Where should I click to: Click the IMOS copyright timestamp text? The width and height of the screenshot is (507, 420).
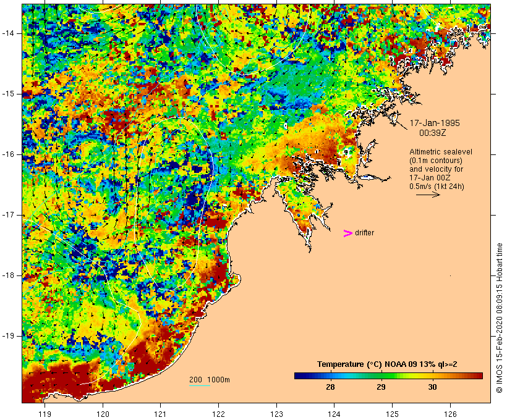point(499,318)
